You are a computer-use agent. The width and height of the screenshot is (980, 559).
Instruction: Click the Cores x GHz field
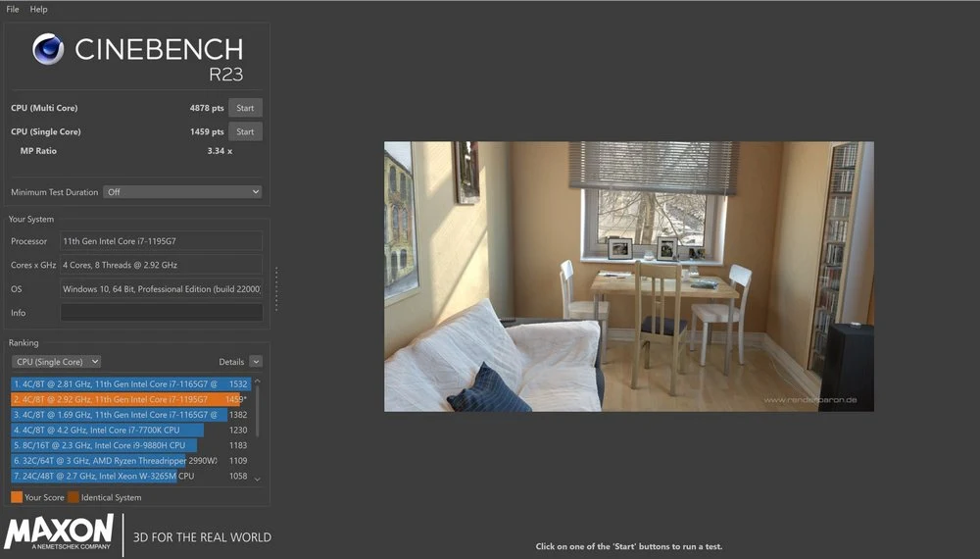click(162, 265)
